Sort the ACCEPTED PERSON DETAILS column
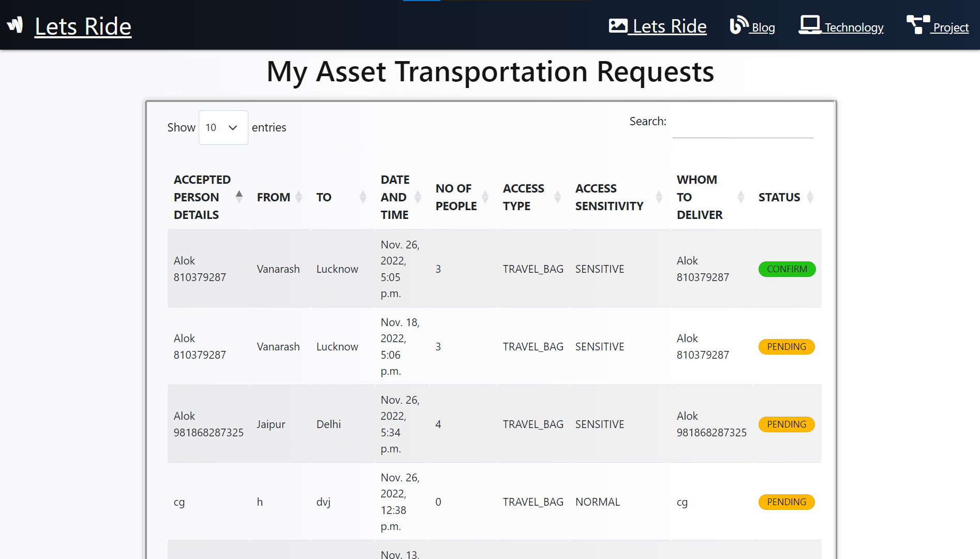Screen dimensions: 980x559 pyautogui.click(x=239, y=197)
